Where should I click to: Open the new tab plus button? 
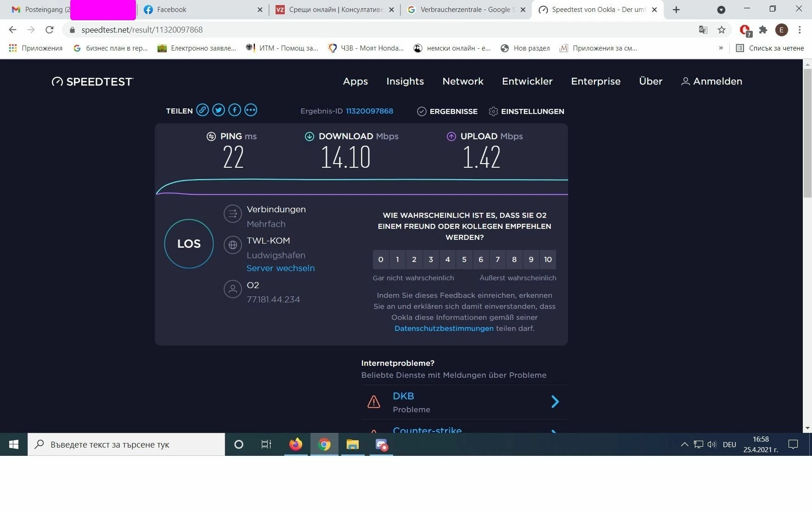pos(676,10)
